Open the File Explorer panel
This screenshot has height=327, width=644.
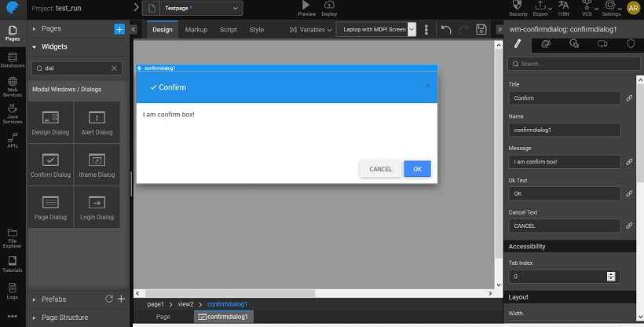12,238
